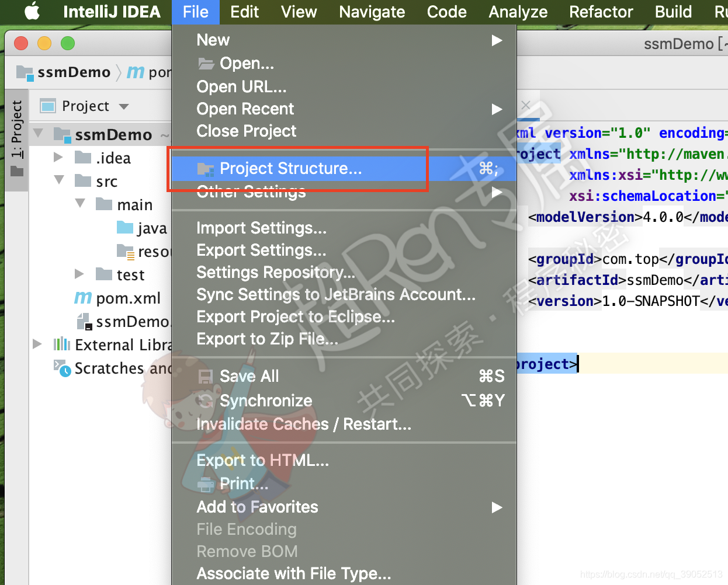Click the Synchronize refresh icon

coord(206,401)
